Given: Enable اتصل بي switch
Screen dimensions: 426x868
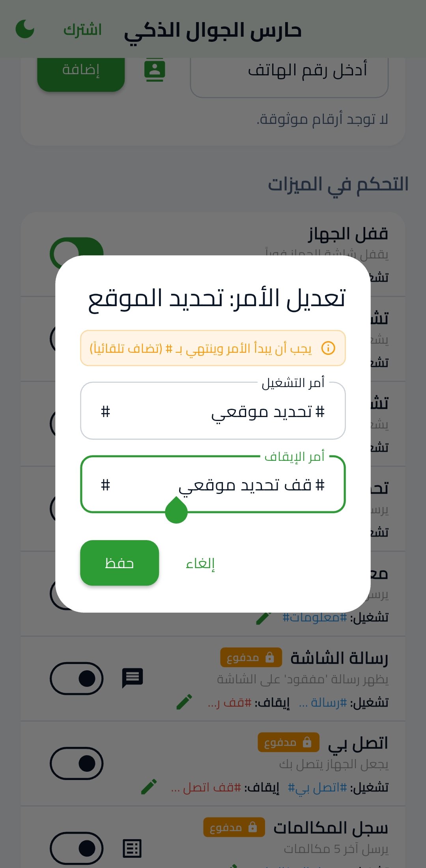Looking at the screenshot, I should 77,763.
